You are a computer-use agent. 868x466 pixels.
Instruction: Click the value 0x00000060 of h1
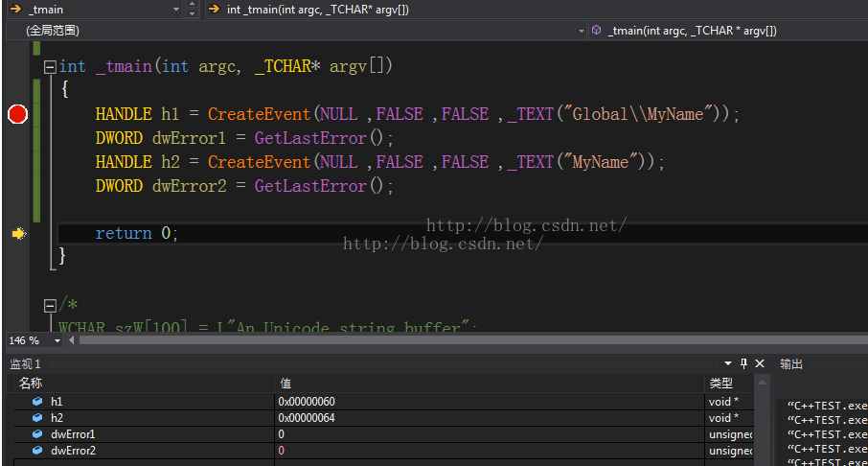tap(307, 401)
